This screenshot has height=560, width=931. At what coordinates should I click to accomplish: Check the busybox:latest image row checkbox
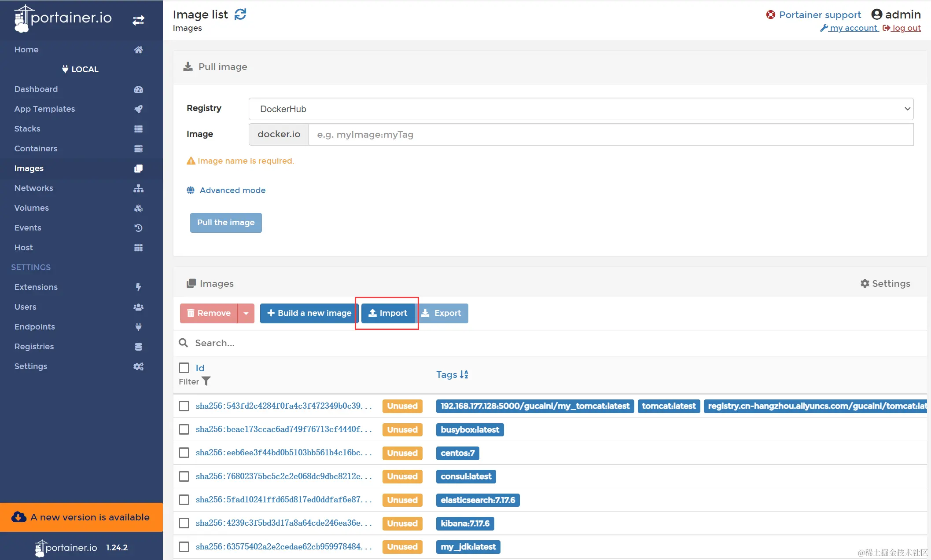(x=184, y=429)
